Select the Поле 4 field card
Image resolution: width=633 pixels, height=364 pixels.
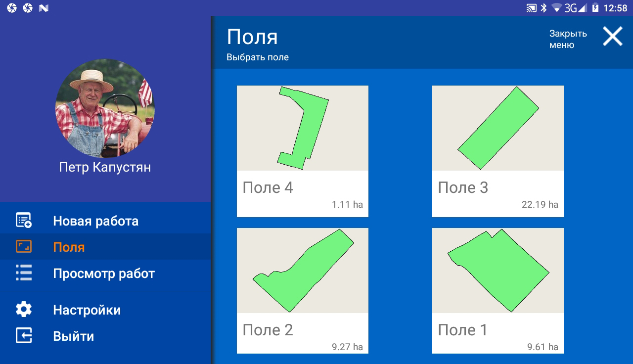[x=303, y=151]
